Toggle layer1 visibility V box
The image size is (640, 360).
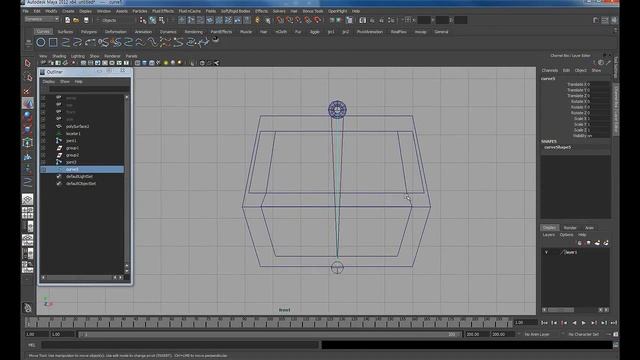coord(547,252)
